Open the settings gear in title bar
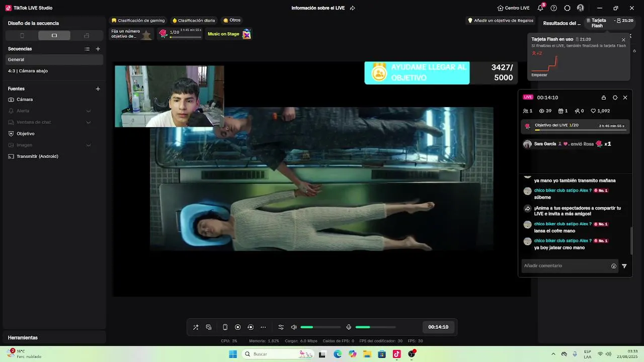 tap(567, 8)
